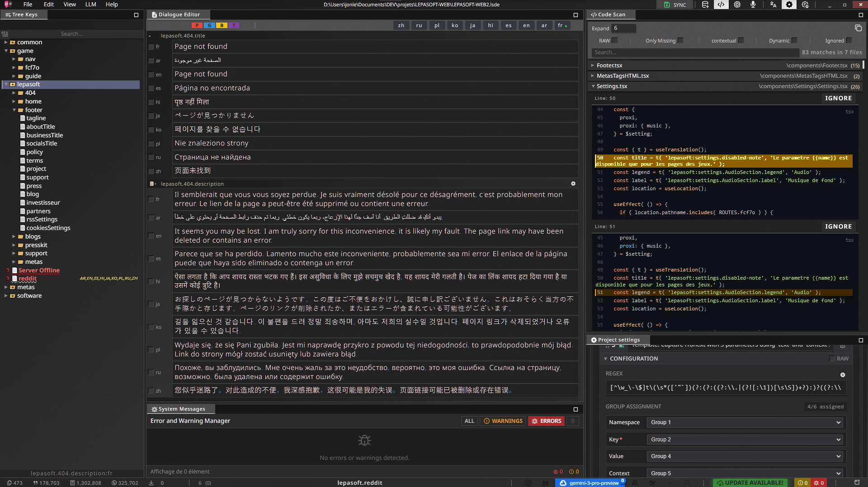This screenshot has width=868, height=487.
Task: Click the download count icon in status bar
Action: pyautogui.click(x=151, y=483)
